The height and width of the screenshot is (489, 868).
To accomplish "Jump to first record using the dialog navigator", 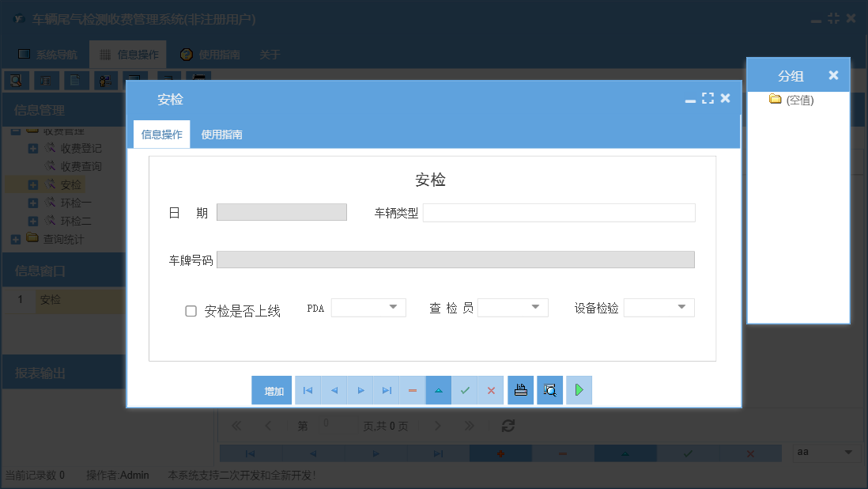I will tap(308, 389).
